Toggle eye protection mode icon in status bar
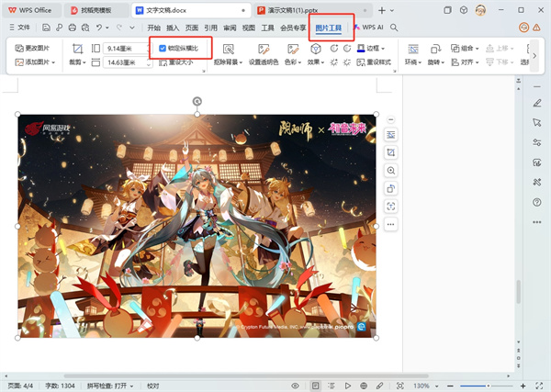This screenshot has height=392, width=551. click(295, 386)
